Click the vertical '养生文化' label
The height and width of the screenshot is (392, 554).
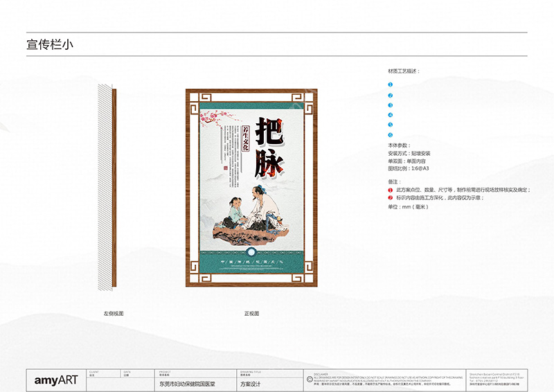pos(246,139)
